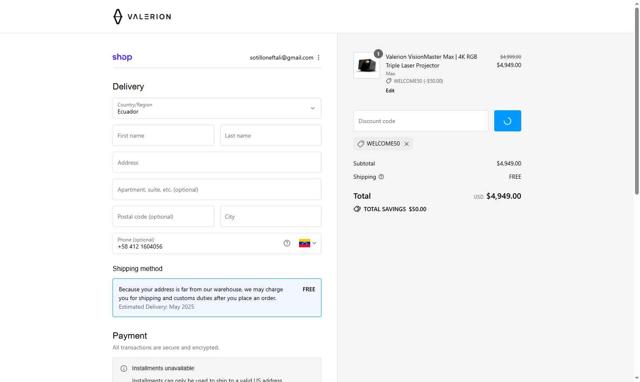The height and width of the screenshot is (382, 640).
Task: Click the quantity badge on product image
Action: [x=378, y=53]
